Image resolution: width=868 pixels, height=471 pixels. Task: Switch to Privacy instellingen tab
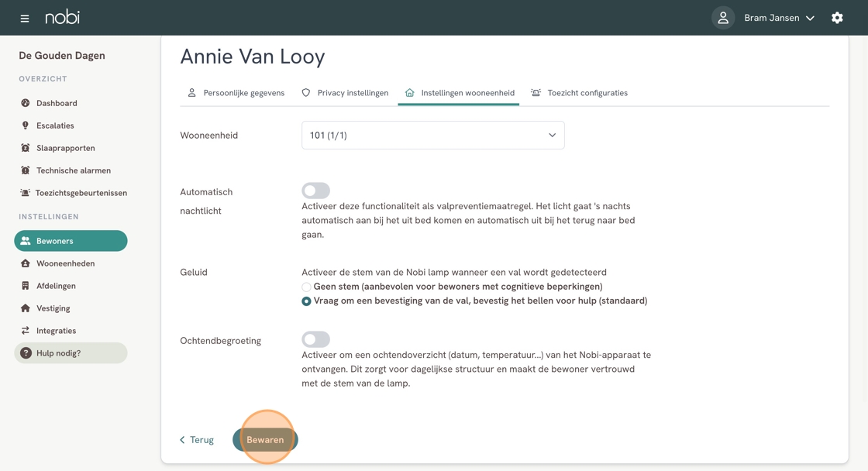[345, 93]
